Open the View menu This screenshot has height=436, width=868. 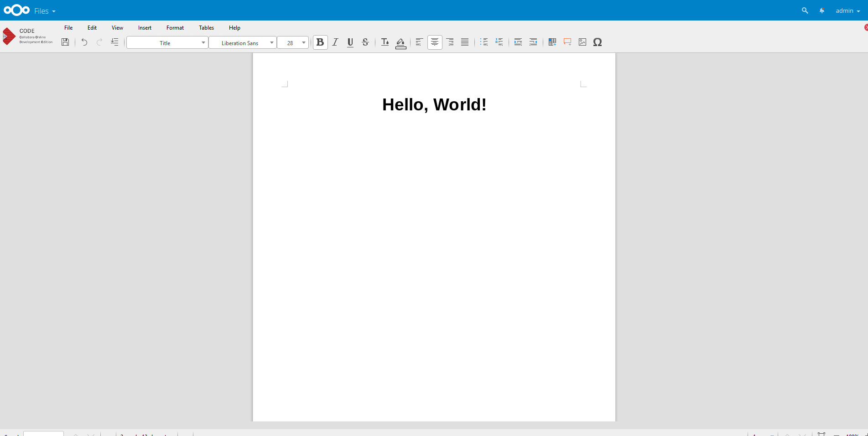point(117,28)
